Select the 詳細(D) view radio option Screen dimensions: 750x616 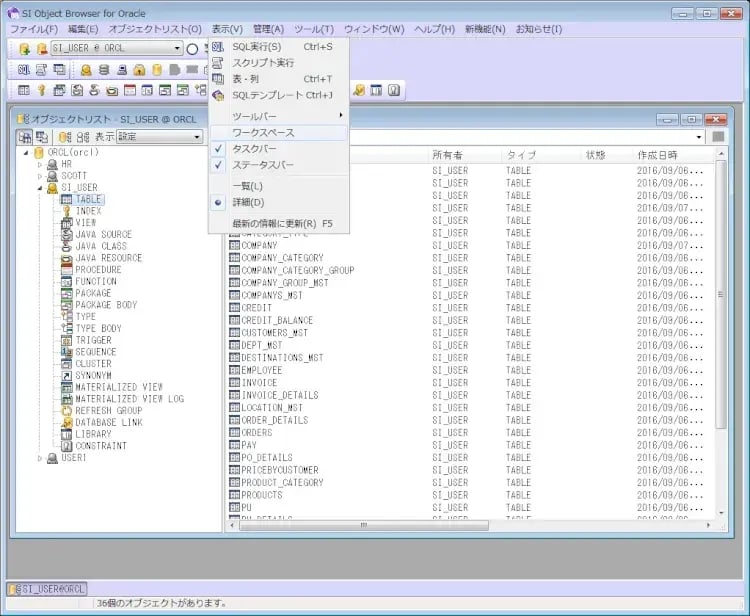247,202
